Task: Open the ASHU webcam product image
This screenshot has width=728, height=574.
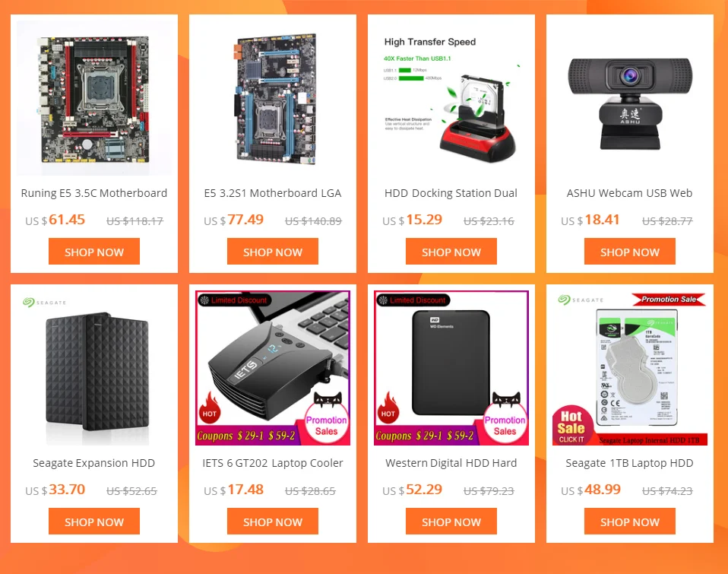Action: click(629, 98)
